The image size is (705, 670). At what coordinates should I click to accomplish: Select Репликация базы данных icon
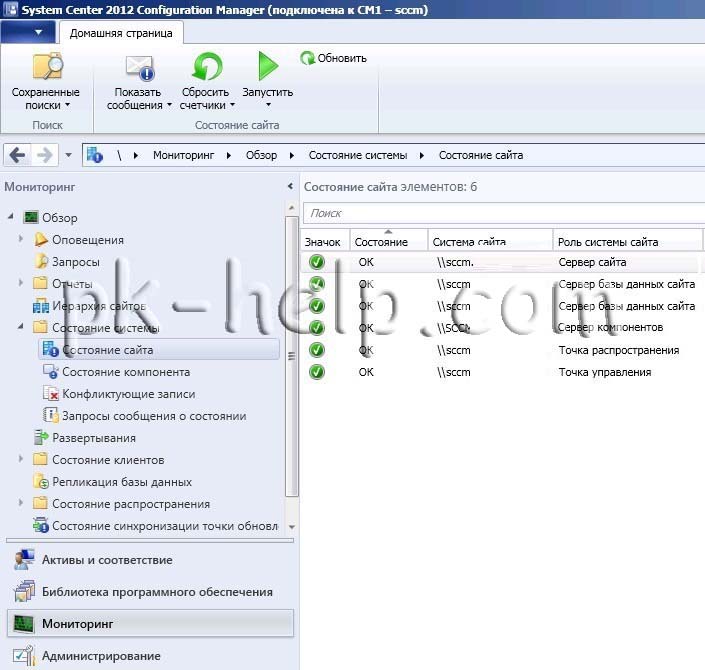coord(41,482)
